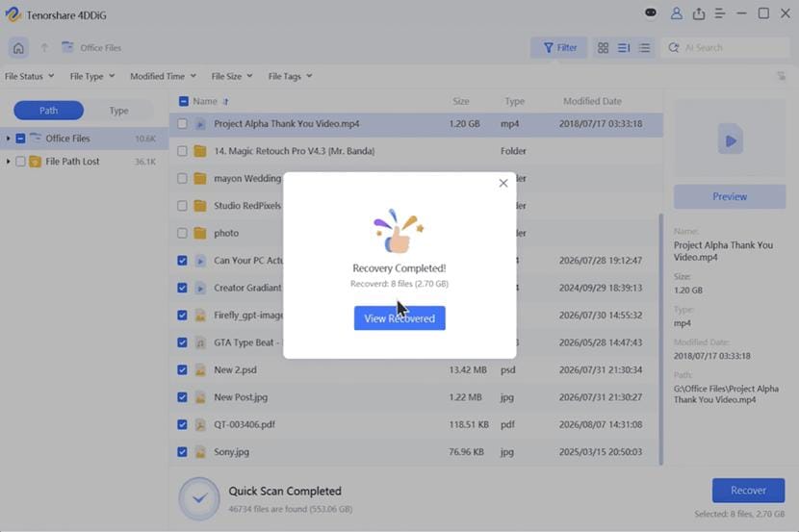This screenshot has height=532, width=799.
Task: Click the Office Files breadcrumb folder icon
Action: (x=67, y=47)
